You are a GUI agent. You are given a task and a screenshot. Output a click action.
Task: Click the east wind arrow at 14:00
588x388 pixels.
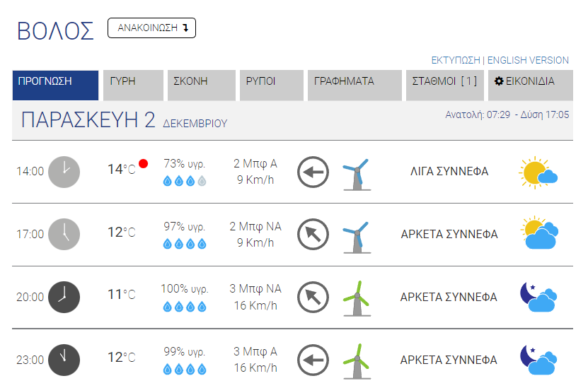(313, 172)
